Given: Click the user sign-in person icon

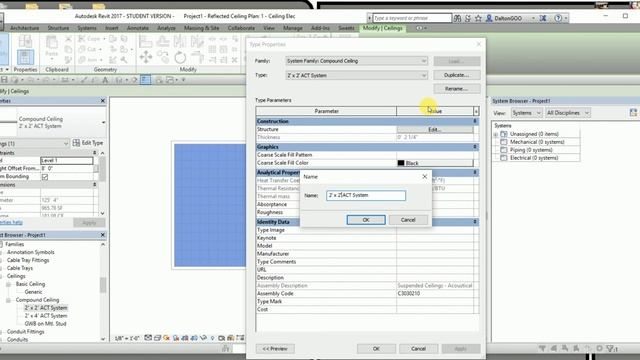Looking at the screenshot, I should 489,18.
